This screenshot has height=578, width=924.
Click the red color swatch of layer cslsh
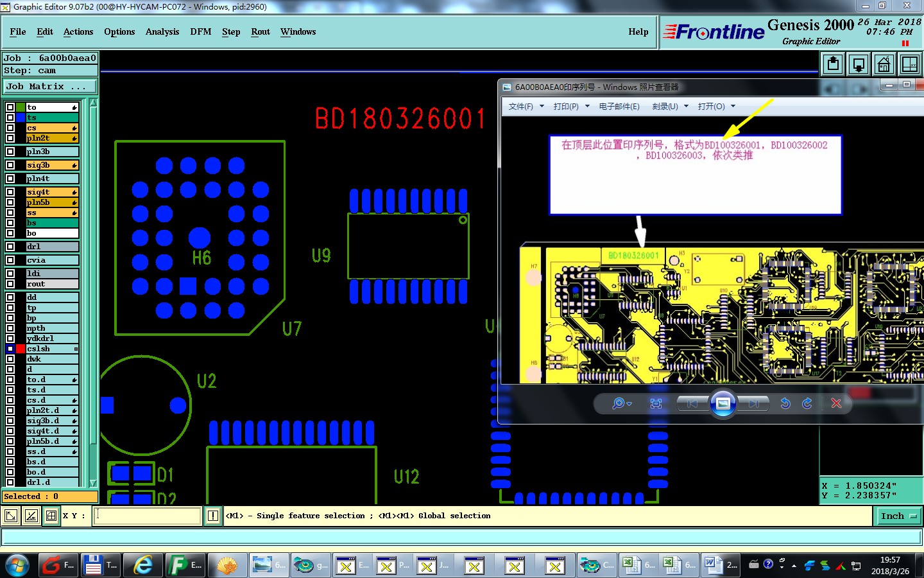(21, 349)
